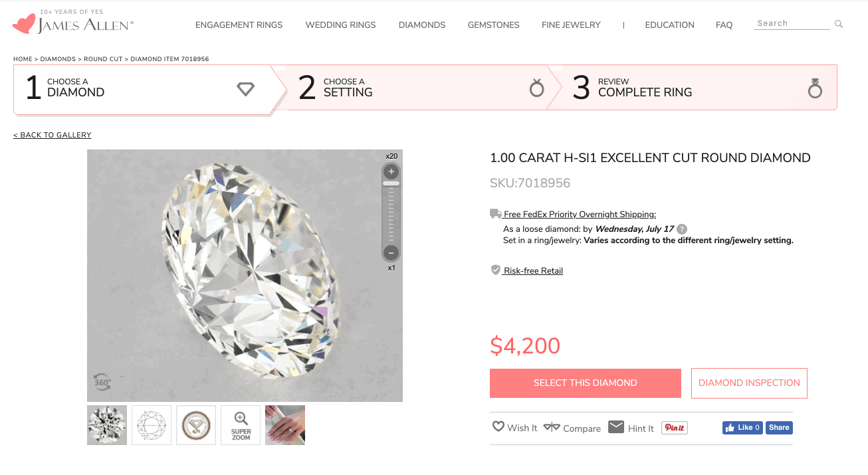
Task: Open the Gemstones menu
Action: [493, 25]
